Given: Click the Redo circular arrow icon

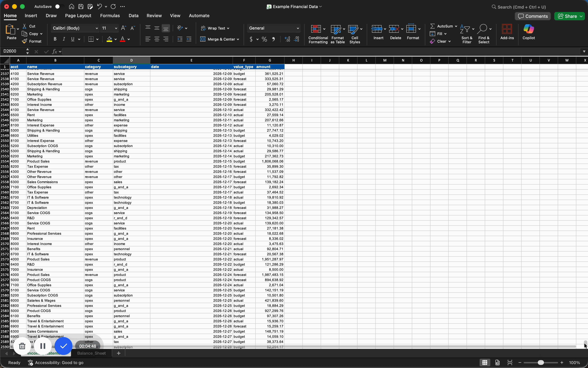Looking at the screenshot, I should [113, 7].
